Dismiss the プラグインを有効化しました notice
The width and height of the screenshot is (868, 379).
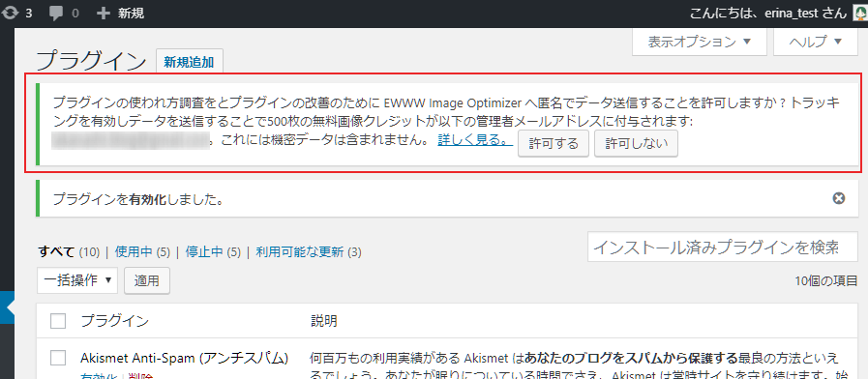click(839, 198)
